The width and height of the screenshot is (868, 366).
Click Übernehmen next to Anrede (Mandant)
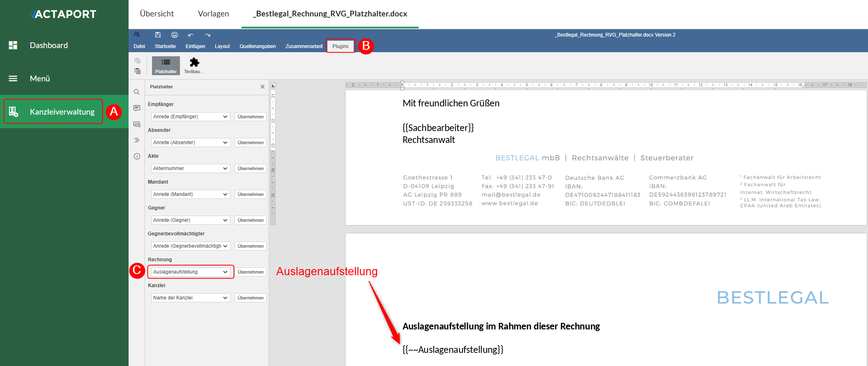pyautogui.click(x=251, y=194)
